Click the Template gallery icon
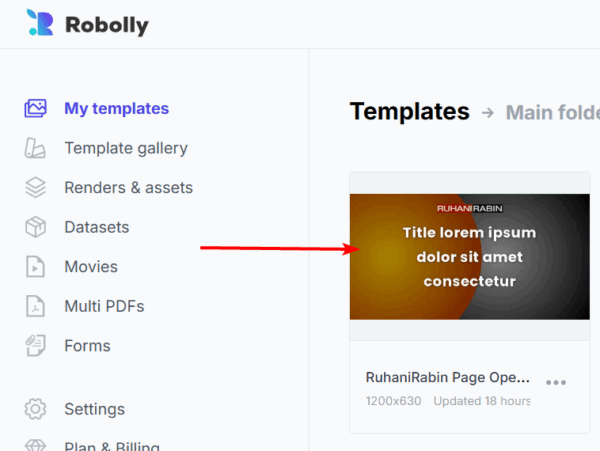Image resolution: width=600 pixels, height=451 pixels. 36,148
